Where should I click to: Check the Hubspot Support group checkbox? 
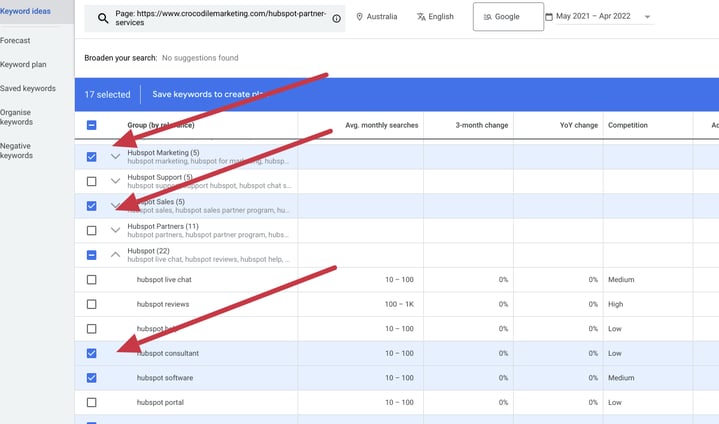(x=92, y=182)
